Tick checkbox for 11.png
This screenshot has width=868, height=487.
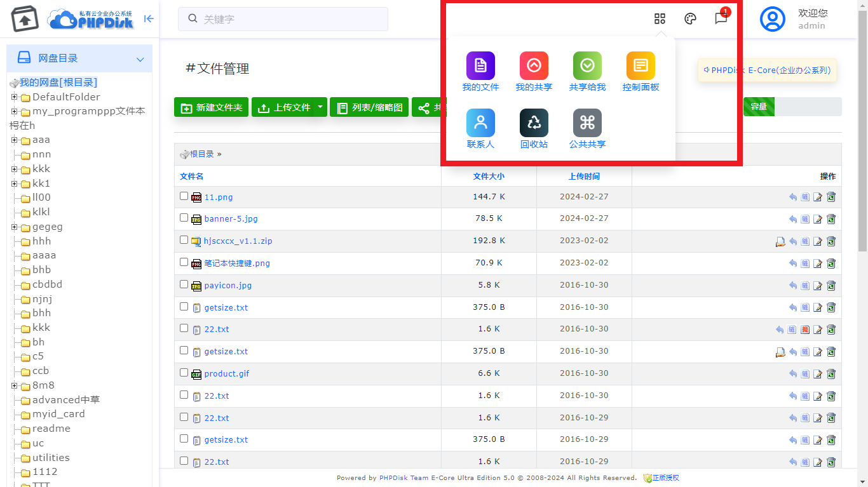coord(184,196)
